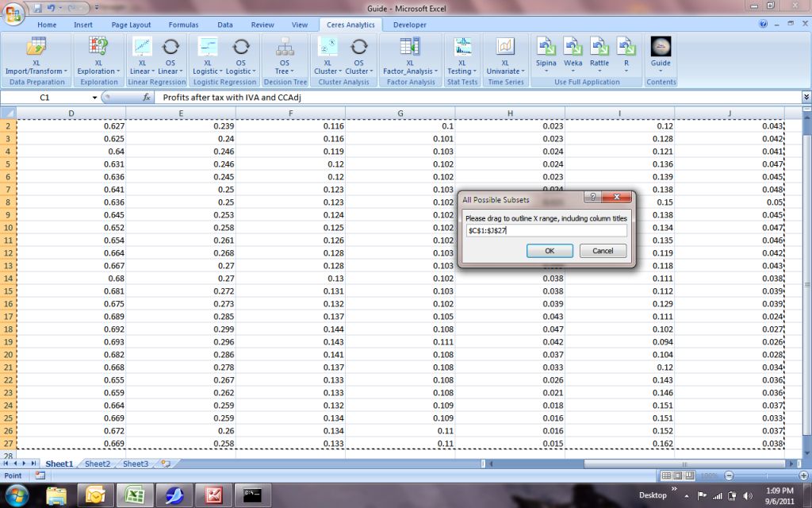Open the XL Import/Transform tool
The width and height of the screenshot is (812, 508).
36,56
